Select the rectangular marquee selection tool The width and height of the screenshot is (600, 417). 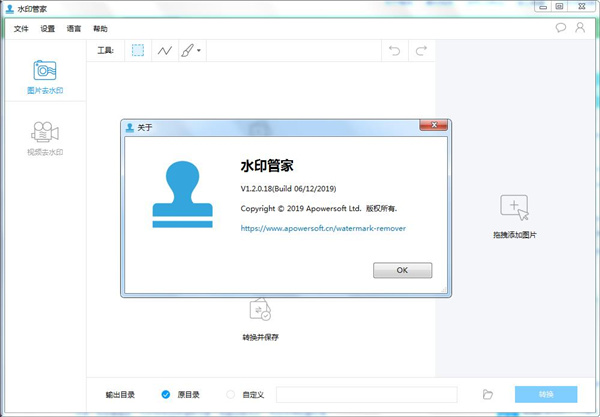click(138, 50)
